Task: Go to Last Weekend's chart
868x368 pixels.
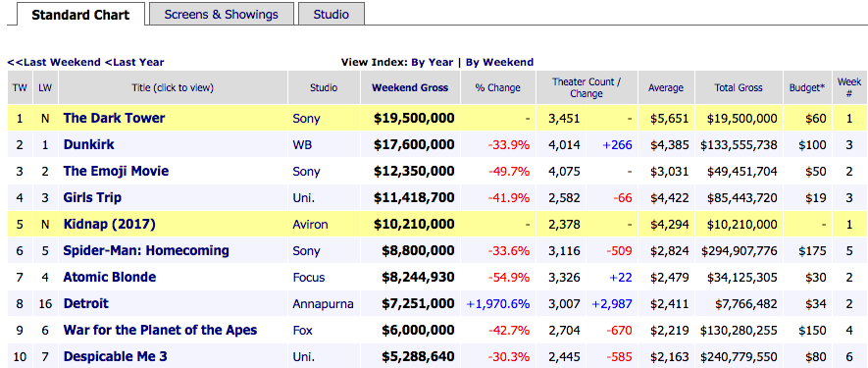Action: tap(54, 62)
